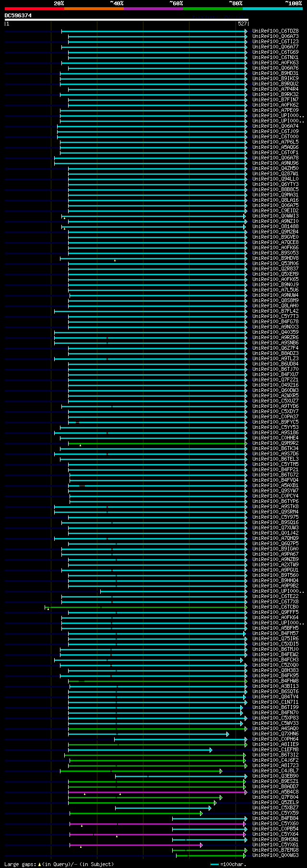Click UniRef100_A2WXR5 label

pyautogui.click(x=275, y=395)
